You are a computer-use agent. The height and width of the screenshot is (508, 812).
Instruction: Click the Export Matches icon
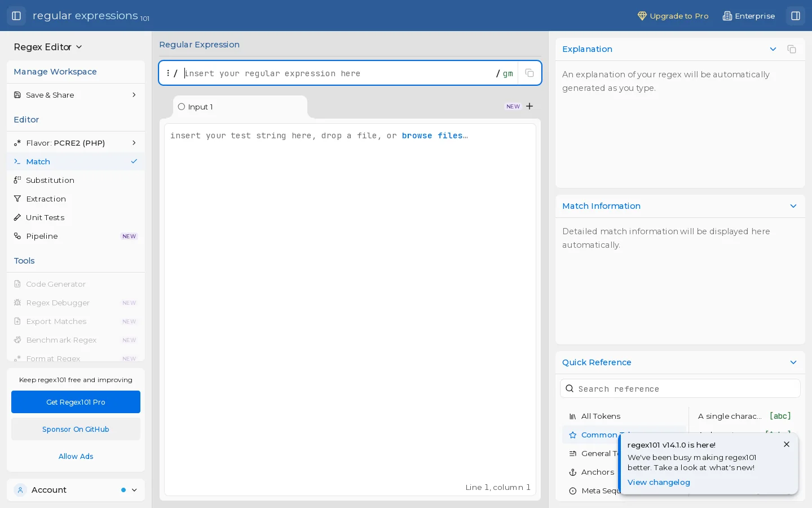17,321
